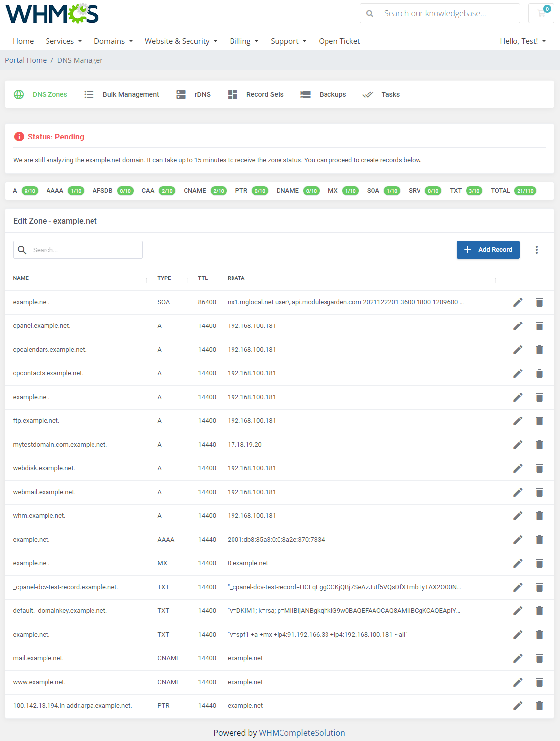Edit the SOA record for example.net
Image resolution: width=560 pixels, height=741 pixels.
pos(518,302)
